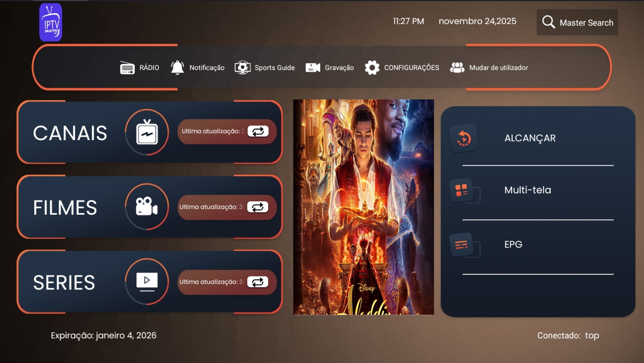Open the CANAIS section
The image size is (644, 363).
70,133
